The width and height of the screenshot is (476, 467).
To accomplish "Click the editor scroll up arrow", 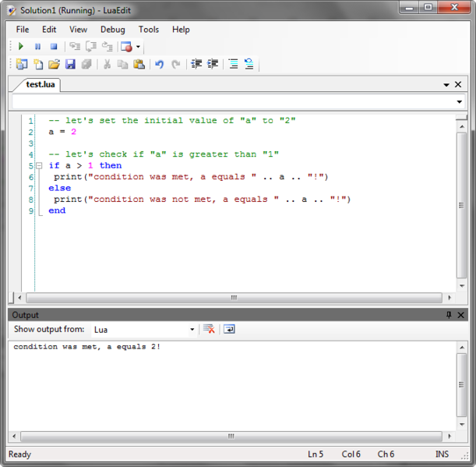I will [x=462, y=126].
